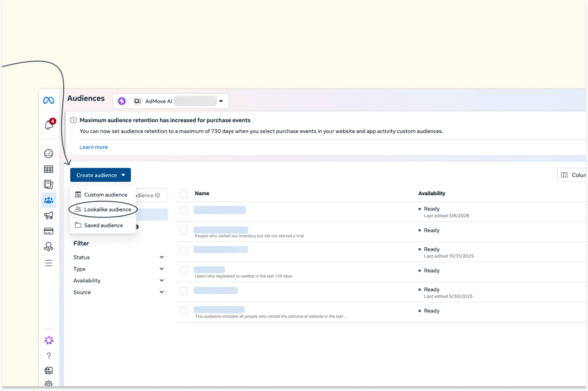588x391 pixels.
Task: Follow the Learn more link
Action: (x=93, y=147)
